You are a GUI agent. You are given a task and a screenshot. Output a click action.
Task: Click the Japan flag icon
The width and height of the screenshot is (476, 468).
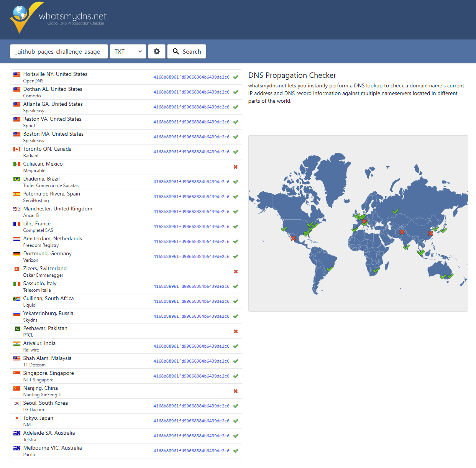pyautogui.click(x=17, y=418)
